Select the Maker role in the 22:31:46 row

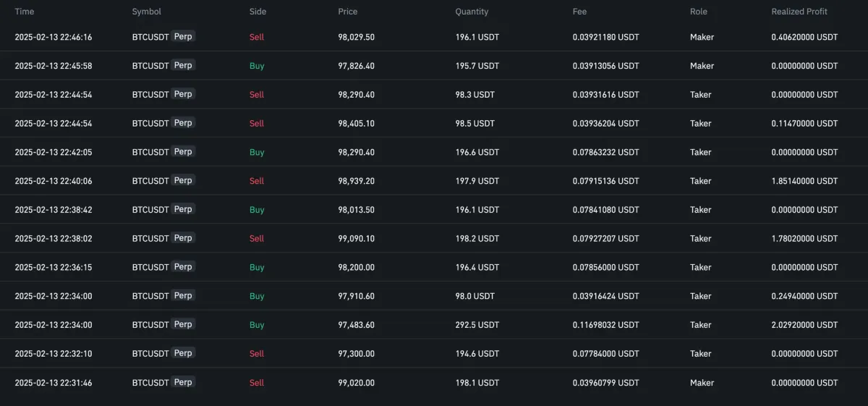(702, 383)
